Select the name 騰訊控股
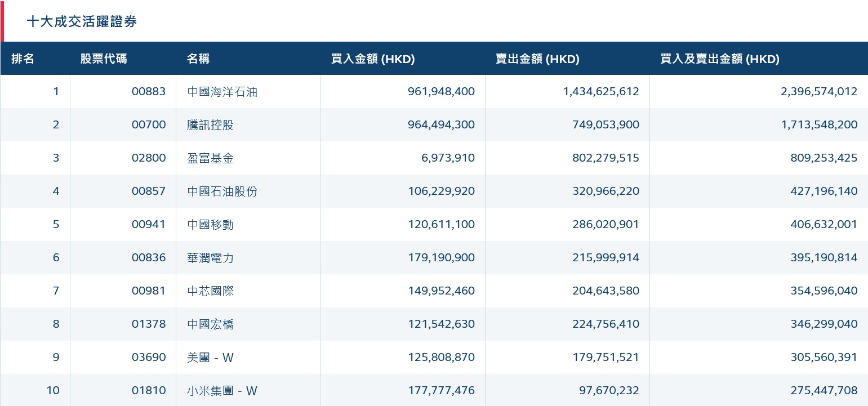 (210, 124)
